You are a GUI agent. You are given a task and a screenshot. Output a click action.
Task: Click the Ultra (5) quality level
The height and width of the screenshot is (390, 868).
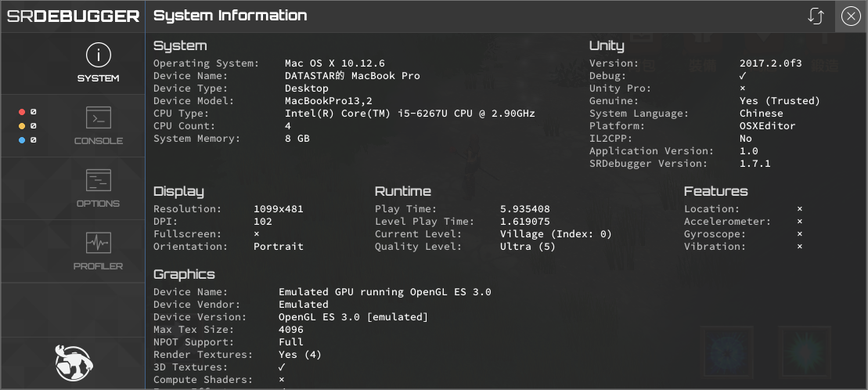[528, 247]
